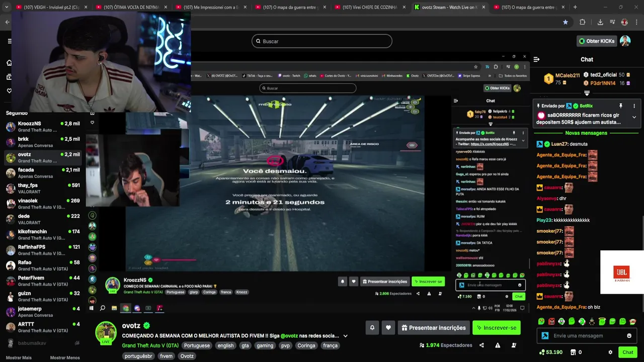Focus the Buscar search field
The width and height of the screenshot is (644, 362).
[x=322, y=41]
